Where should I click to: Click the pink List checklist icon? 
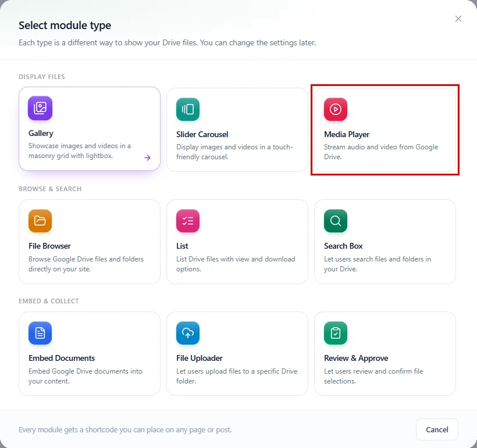[188, 221]
